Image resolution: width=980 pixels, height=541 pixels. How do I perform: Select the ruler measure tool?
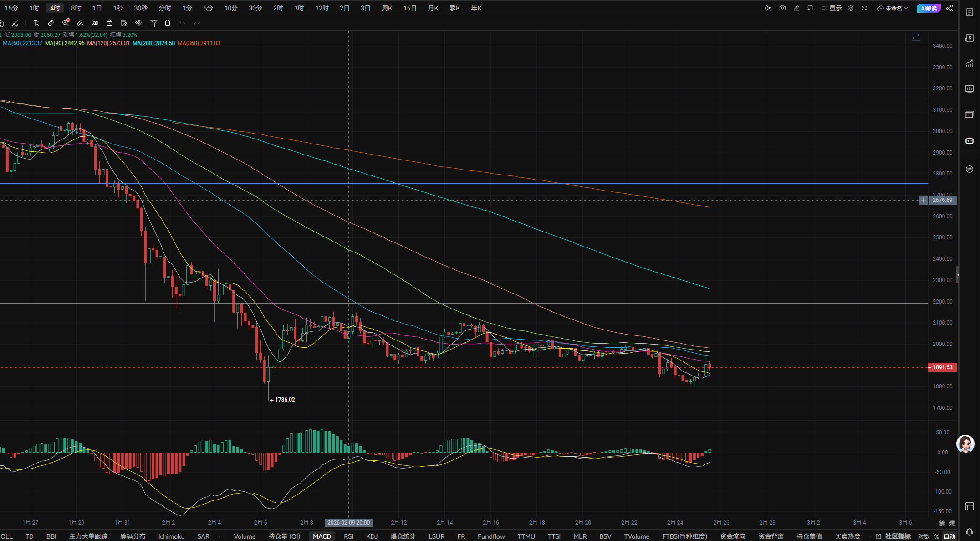(x=51, y=23)
